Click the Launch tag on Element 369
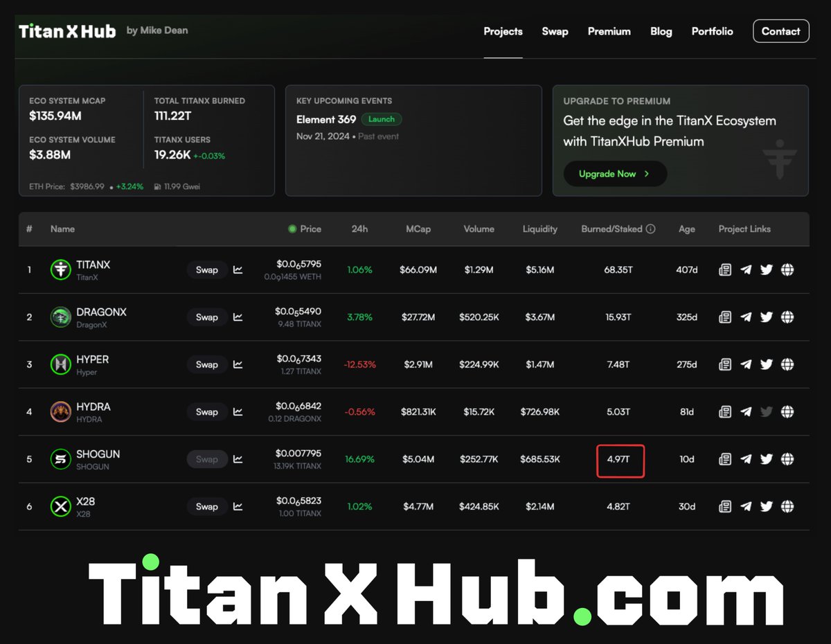 tap(381, 119)
